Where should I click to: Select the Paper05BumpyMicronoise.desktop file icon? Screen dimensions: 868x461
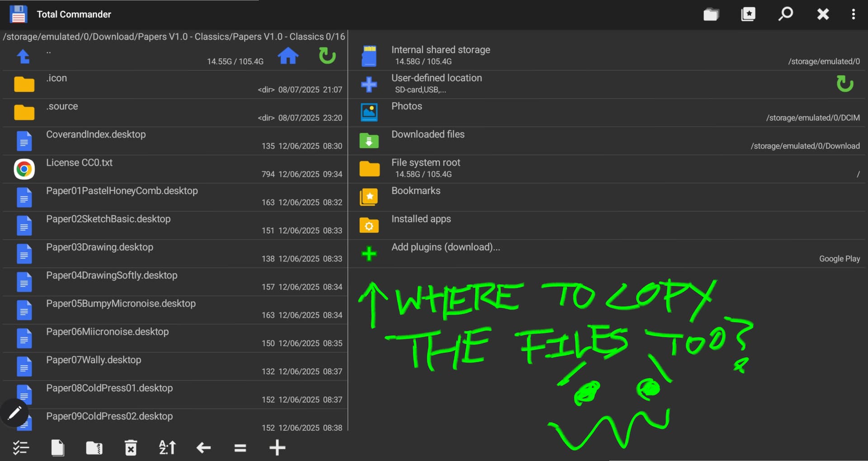[x=24, y=310]
